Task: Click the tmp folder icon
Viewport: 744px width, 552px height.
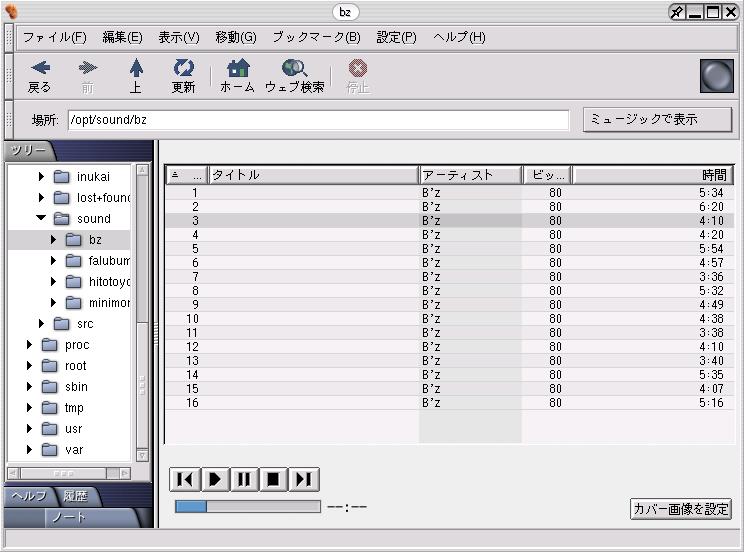Action: coord(49,408)
